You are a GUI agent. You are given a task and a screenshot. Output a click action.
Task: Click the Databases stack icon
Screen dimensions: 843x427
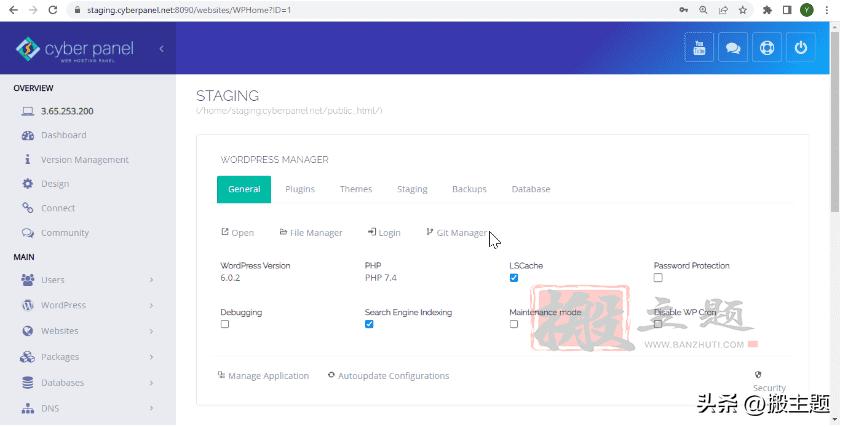tap(27, 383)
